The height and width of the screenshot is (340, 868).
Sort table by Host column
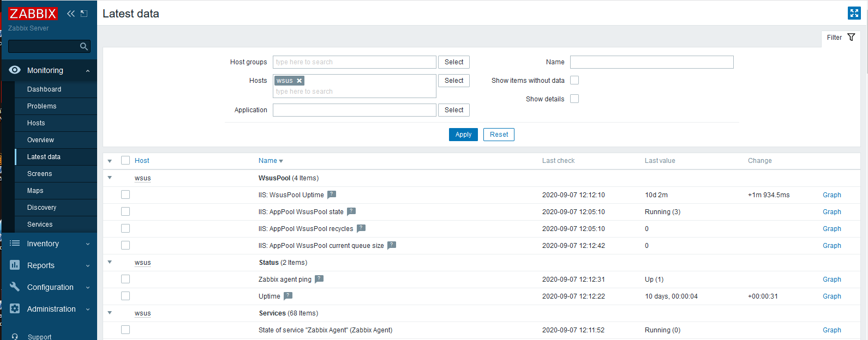pyautogui.click(x=142, y=161)
